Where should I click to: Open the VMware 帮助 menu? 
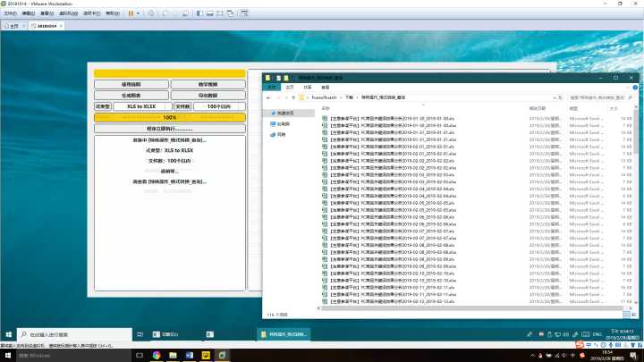pos(113,13)
